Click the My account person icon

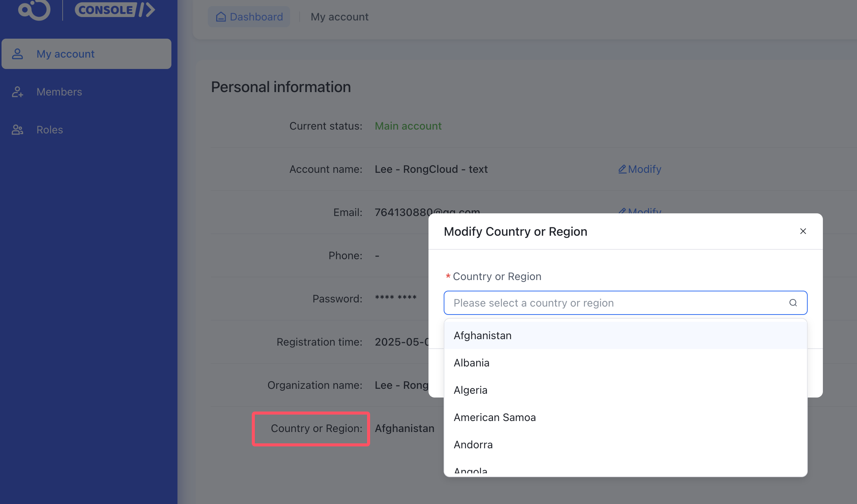(x=17, y=54)
